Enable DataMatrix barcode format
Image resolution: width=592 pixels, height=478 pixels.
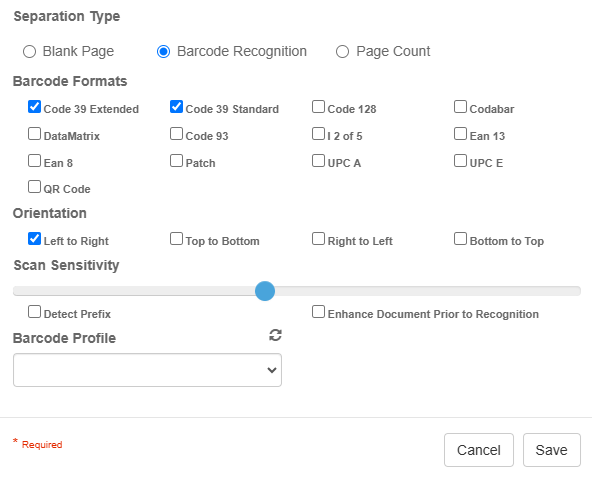coord(34,134)
